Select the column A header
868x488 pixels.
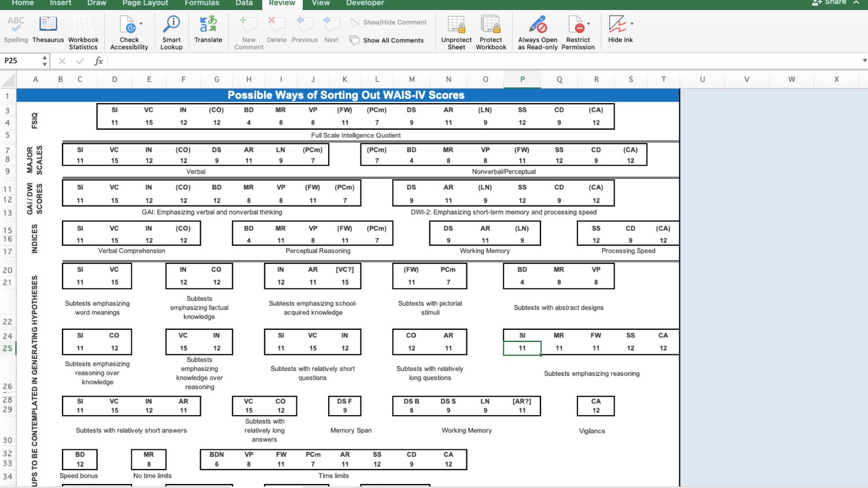coord(35,79)
